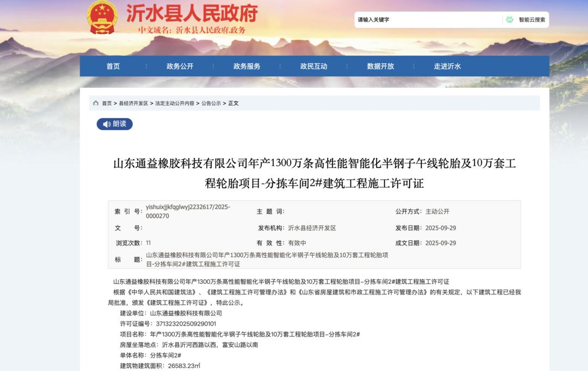Click the 首页 text link in the breadcrumb
588x371 pixels.
click(x=107, y=103)
